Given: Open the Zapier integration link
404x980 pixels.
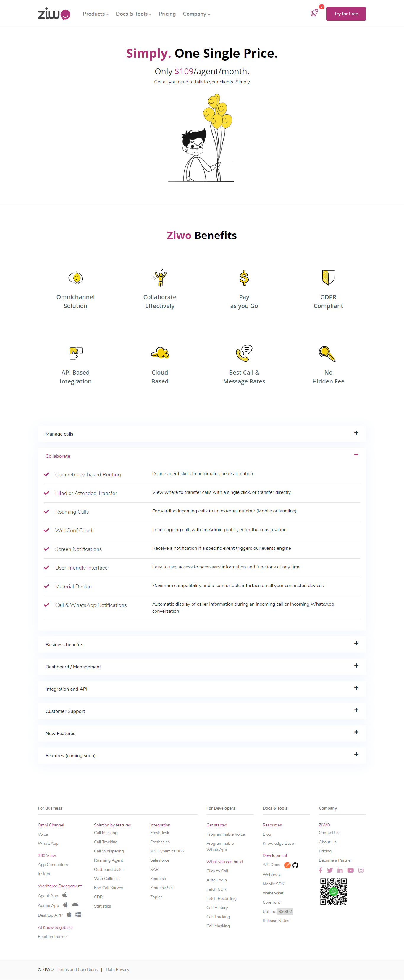Looking at the screenshot, I should coord(156,897).
